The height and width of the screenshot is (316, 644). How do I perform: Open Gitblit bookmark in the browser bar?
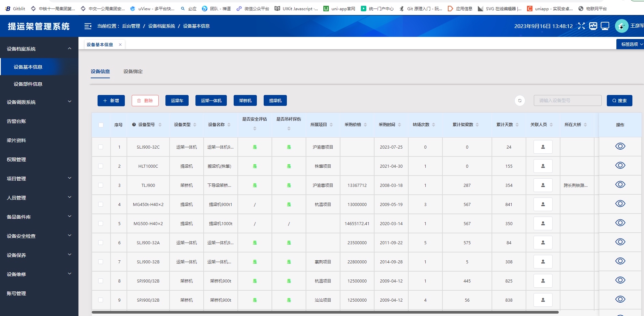tap(15, 9)
